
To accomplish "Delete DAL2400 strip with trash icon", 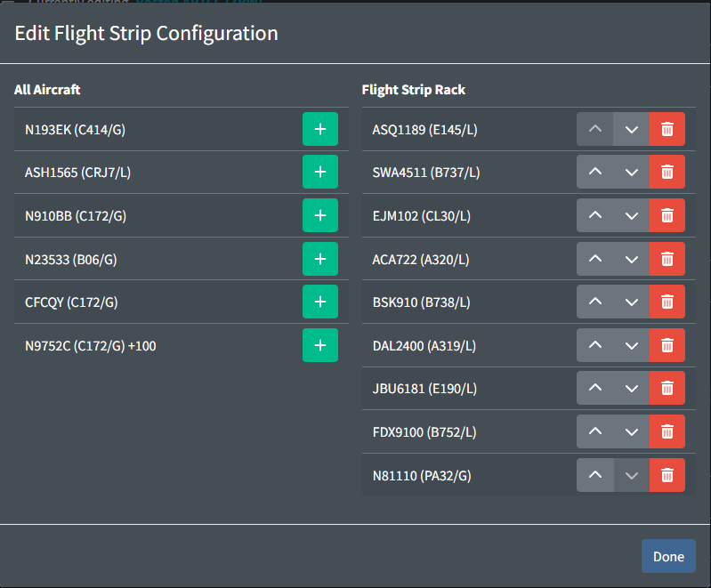I will pyautogui.click(x=667, y=345).
